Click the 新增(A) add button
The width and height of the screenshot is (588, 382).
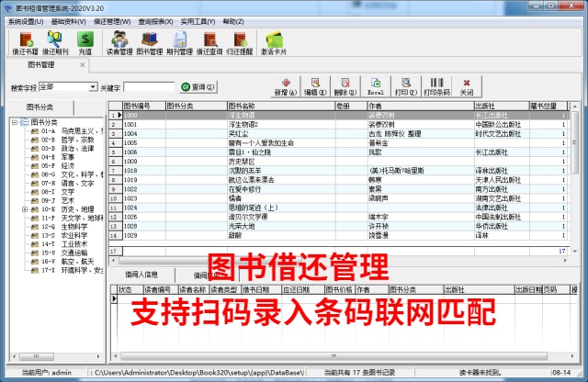(286, 86)
